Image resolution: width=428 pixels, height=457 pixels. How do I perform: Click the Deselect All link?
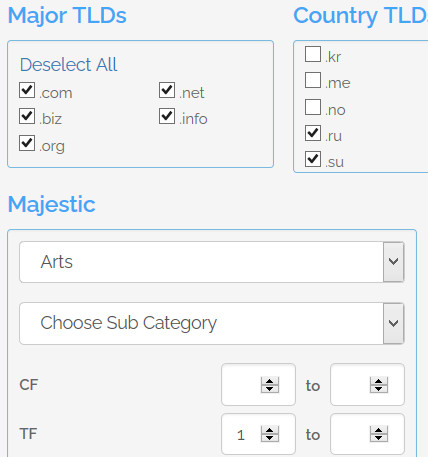click(x=68, y=64)
